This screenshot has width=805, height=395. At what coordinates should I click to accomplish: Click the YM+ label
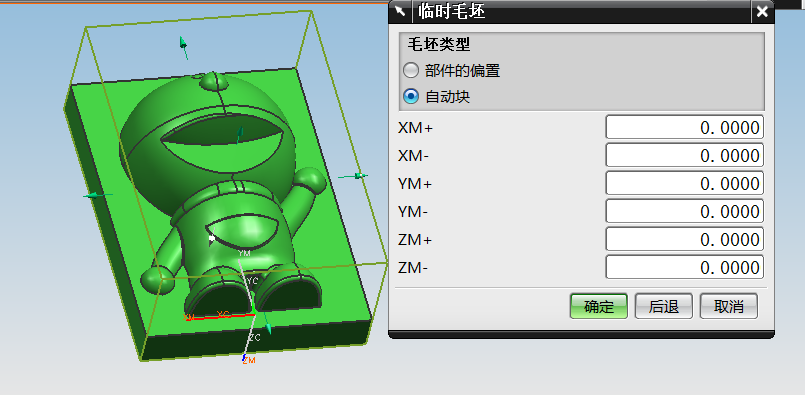coord(415,183)
